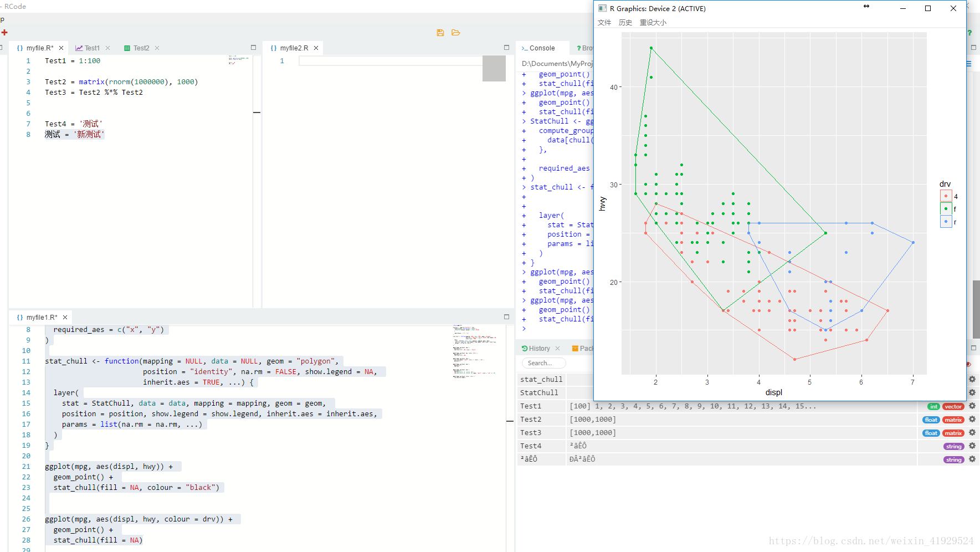
Task: Open the 文件 menu in R Graphics
Action: [604, 23]
